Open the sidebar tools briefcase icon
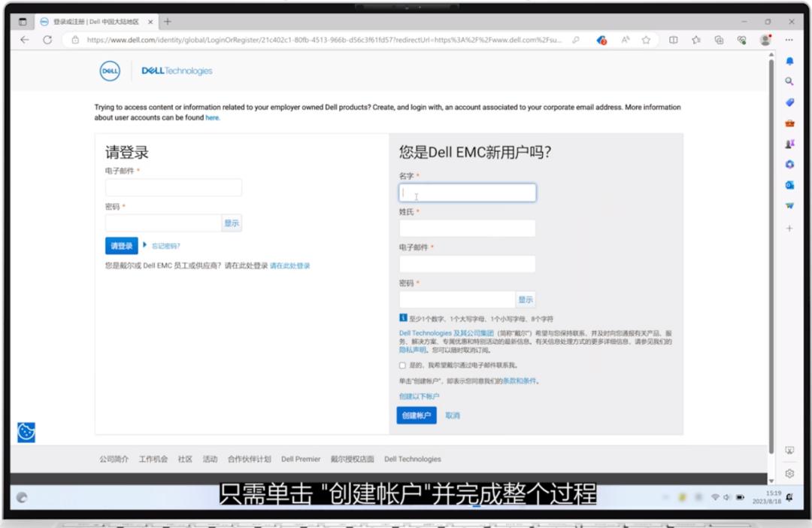 [789, 123]
